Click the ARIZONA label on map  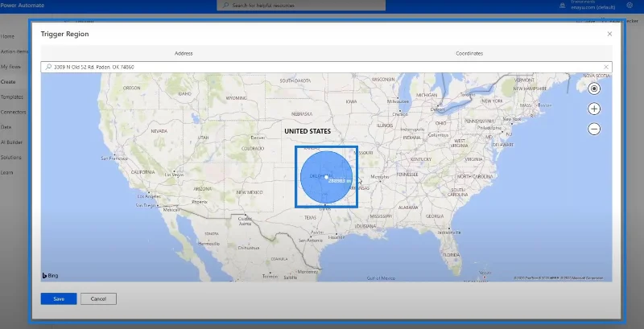202,189
